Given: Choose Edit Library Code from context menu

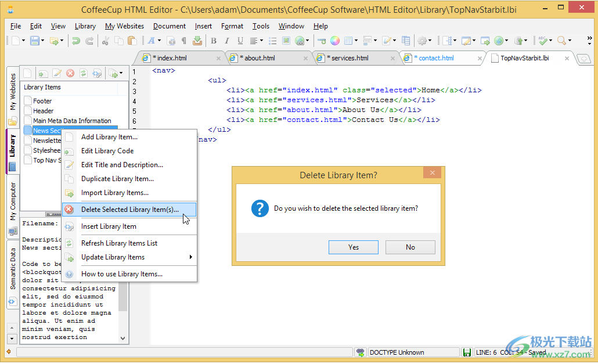Looking at the screenshot, I should coord(107,151).
